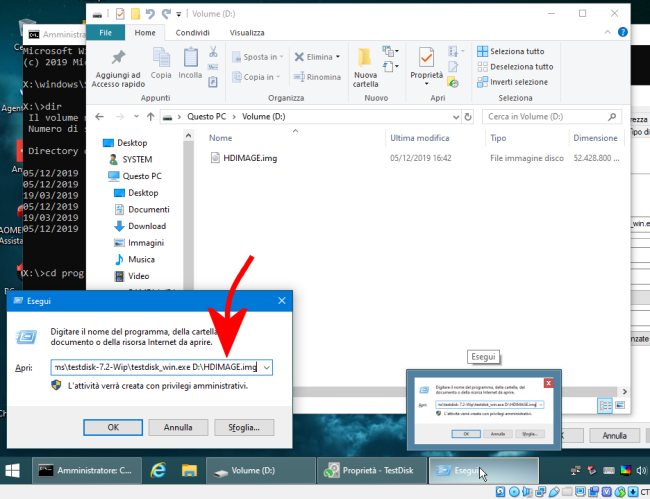Select the HDIMAGE.img file

[x=250, y=158]
